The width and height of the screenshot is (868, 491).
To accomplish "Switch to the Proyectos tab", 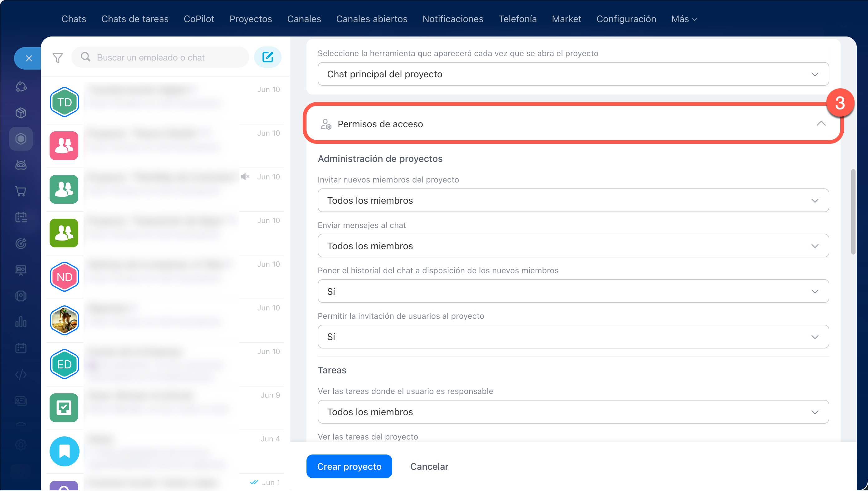I will coord(251,19).
